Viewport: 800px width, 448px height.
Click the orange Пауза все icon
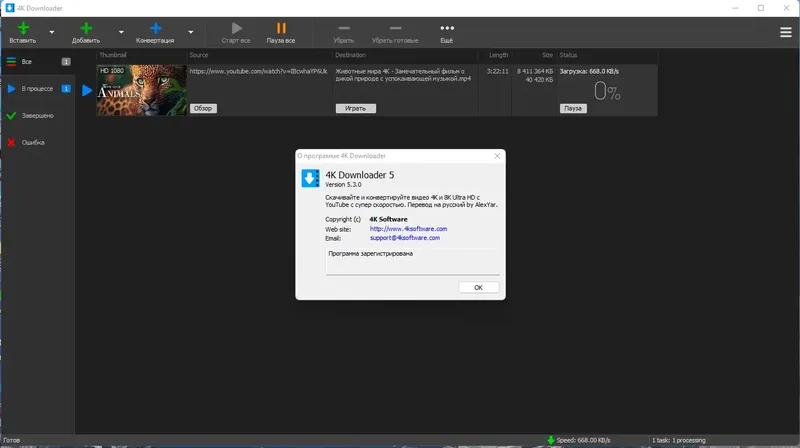(x=281, y=28)
